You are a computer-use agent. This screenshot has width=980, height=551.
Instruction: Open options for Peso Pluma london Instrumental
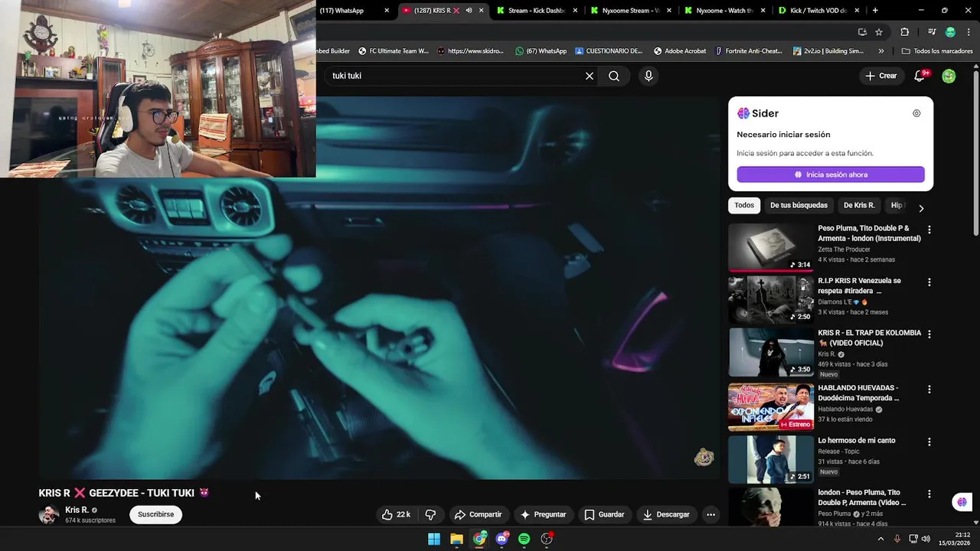click(929, 230)
